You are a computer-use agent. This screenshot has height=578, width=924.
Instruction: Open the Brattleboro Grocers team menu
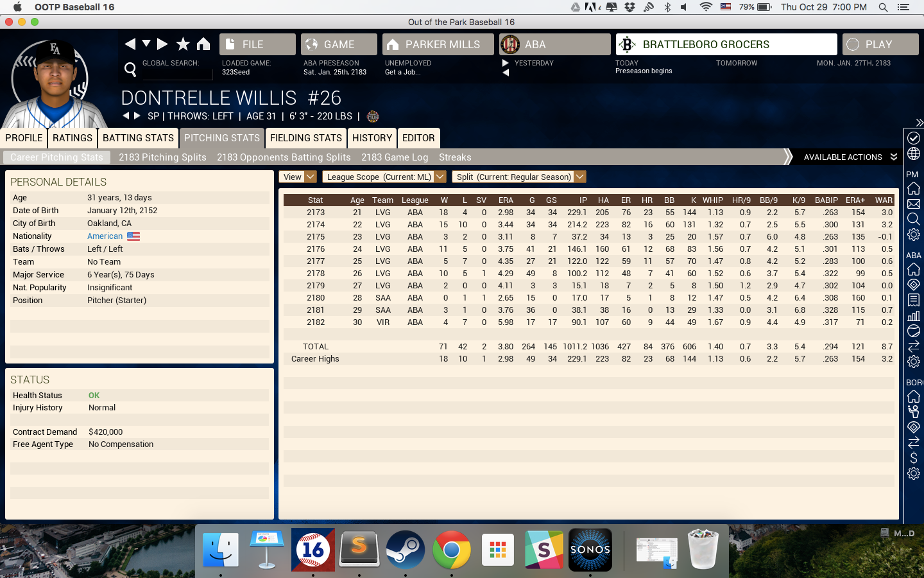point(726,44)
